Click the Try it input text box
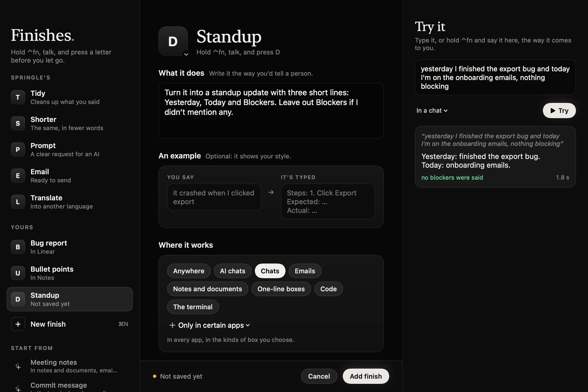588x392 pixels. click(495, 77)
